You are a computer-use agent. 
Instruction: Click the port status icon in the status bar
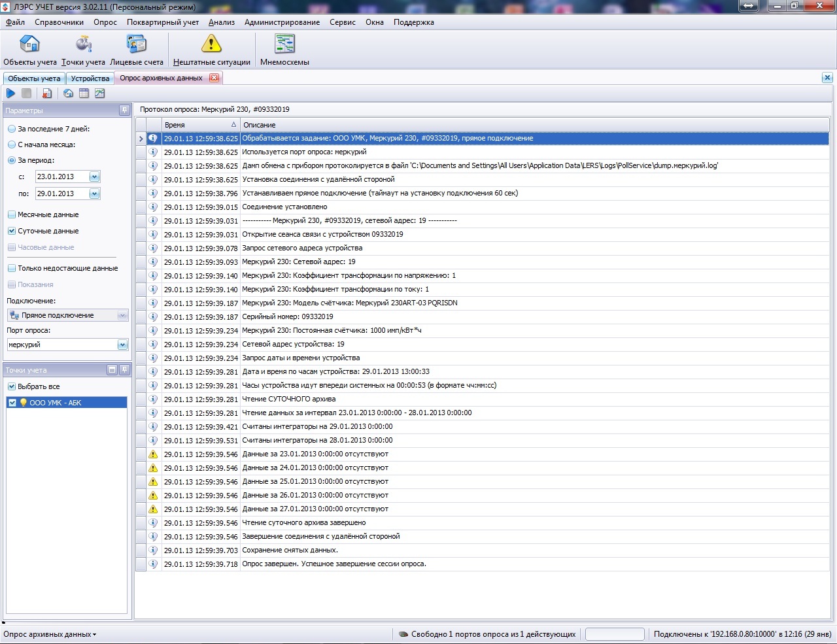[403, 634]
